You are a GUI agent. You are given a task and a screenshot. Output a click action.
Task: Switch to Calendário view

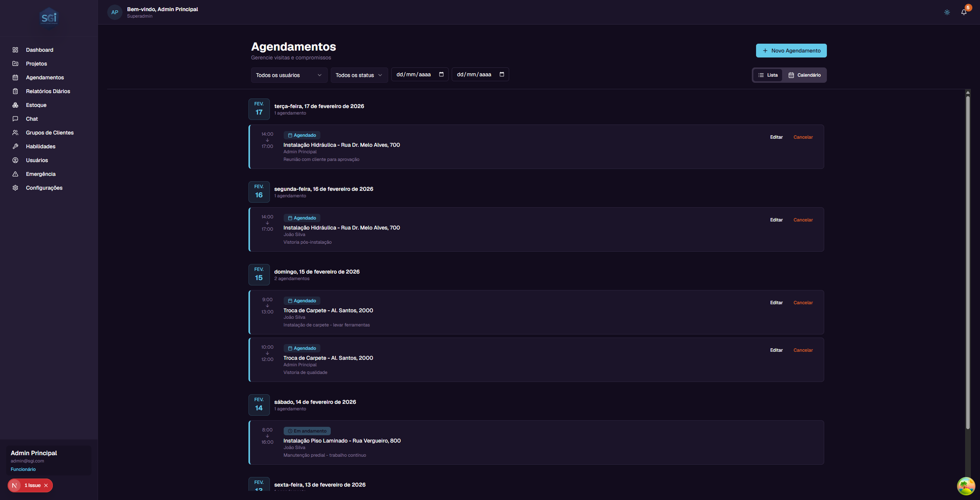click(804, 75)
